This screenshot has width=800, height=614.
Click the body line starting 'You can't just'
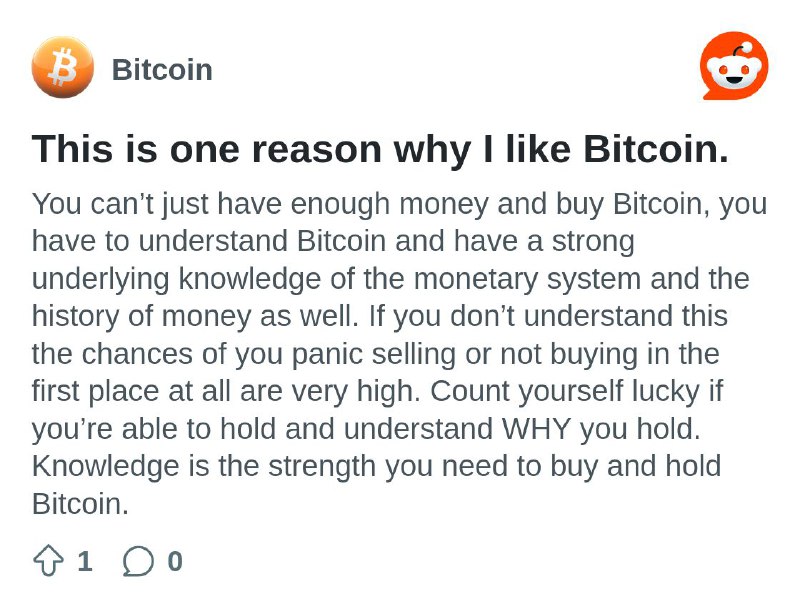coord(399,204)
